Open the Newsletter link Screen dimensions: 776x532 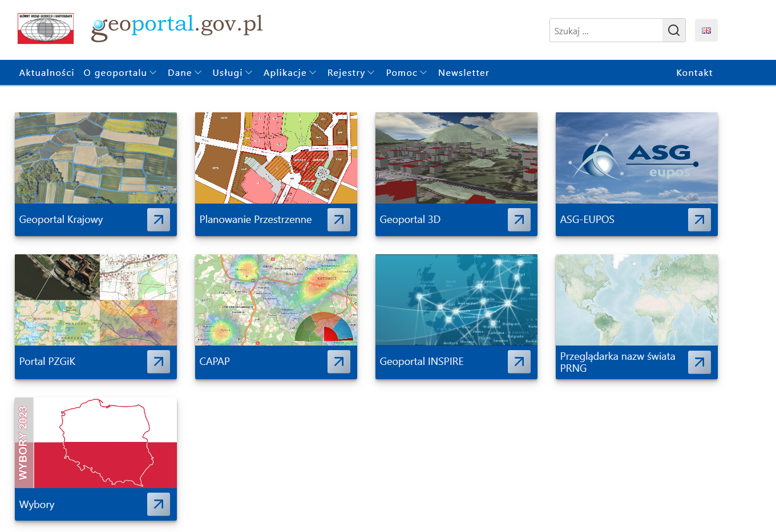[x=463, y=72]
